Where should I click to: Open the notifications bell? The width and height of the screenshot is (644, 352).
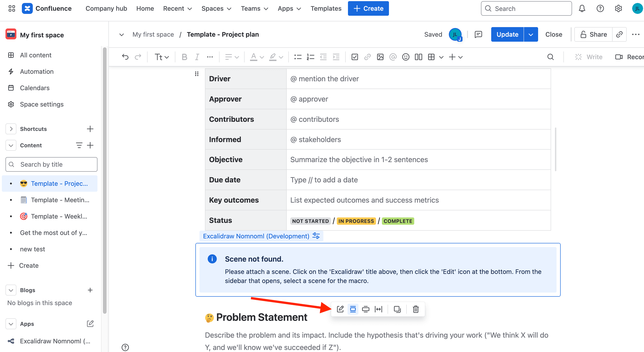(x=582, y=8)
